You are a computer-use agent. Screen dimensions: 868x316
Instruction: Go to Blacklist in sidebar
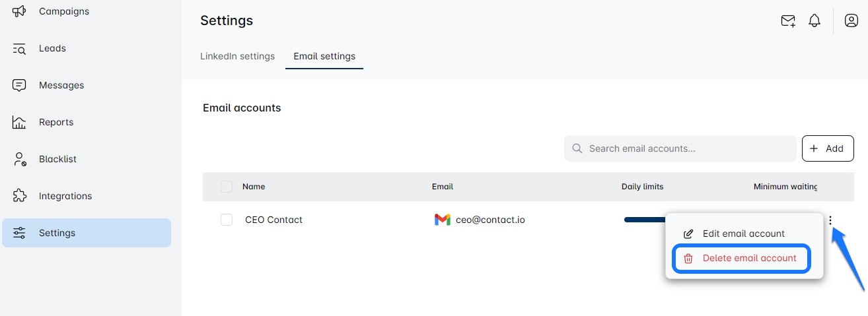(57, 159)
